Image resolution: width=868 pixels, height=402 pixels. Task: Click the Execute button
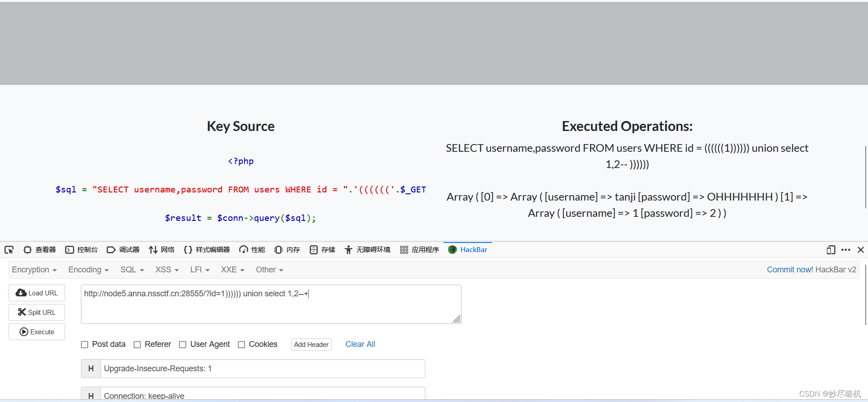point(37,332)
